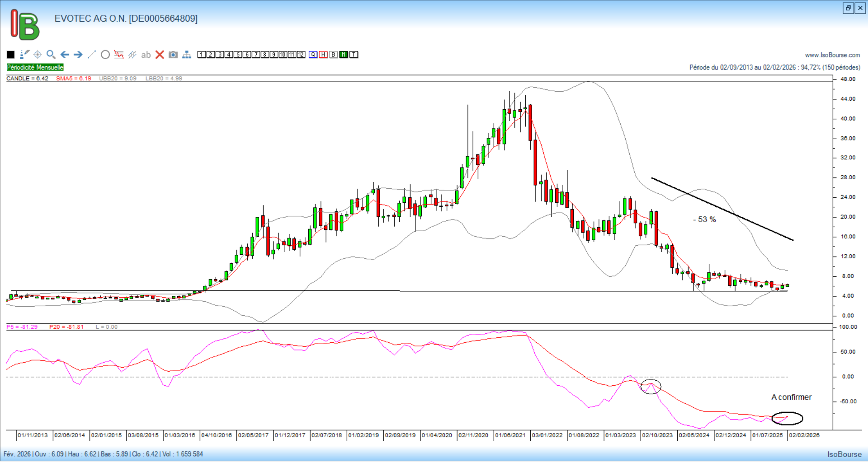Toggle the Q quarterly periodicity button

[x=313, y=55]
